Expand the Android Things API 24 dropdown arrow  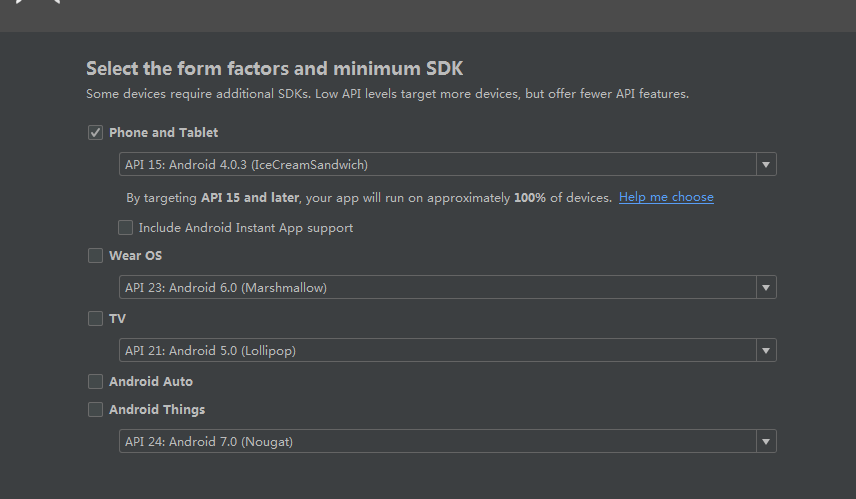[x=765, y=442]
